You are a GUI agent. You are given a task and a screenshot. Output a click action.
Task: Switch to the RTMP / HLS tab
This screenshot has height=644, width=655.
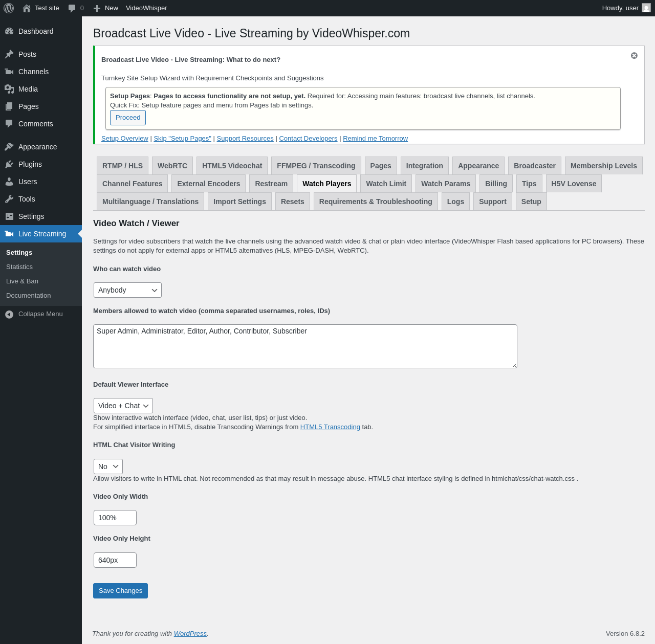[x=122, y=166]
